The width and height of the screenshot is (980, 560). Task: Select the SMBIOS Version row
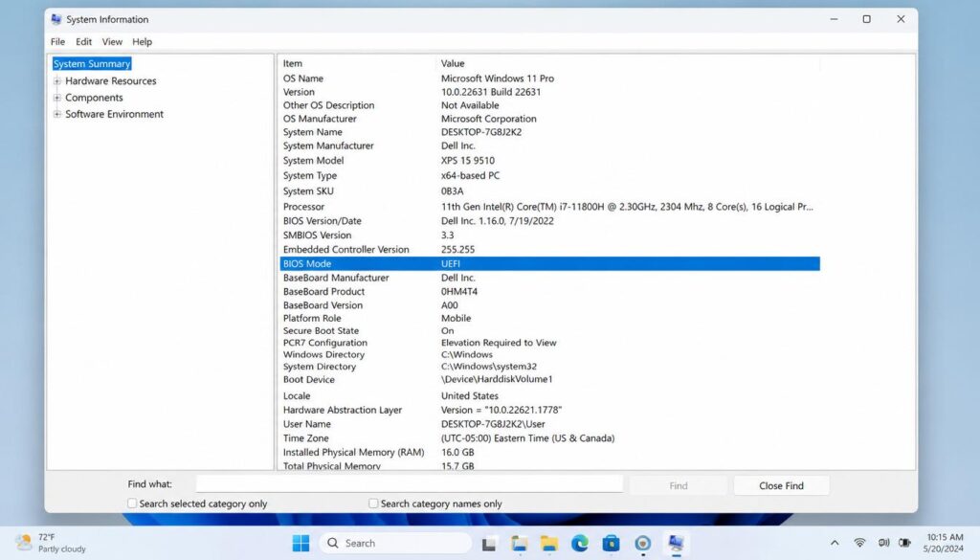click(x=550, y=235)
